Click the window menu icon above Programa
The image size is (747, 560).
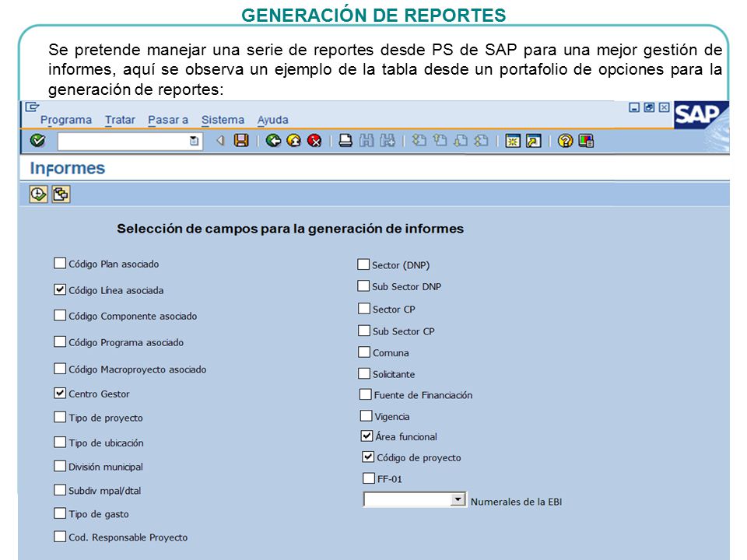[33, 107]
